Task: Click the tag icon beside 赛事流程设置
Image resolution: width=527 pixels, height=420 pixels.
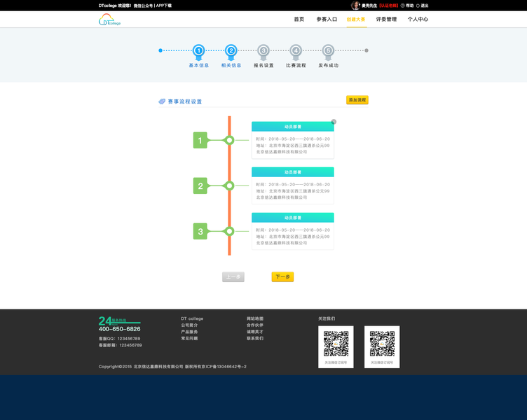Action: point(162,101)
